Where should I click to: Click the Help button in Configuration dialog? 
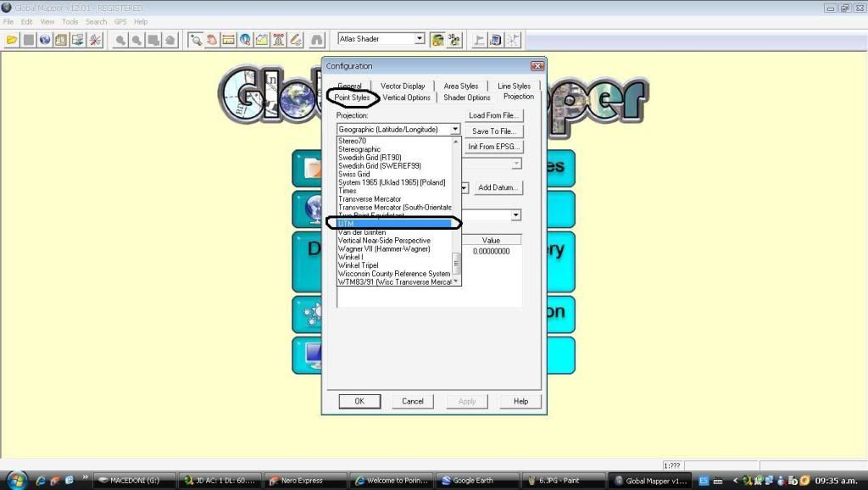520,402
